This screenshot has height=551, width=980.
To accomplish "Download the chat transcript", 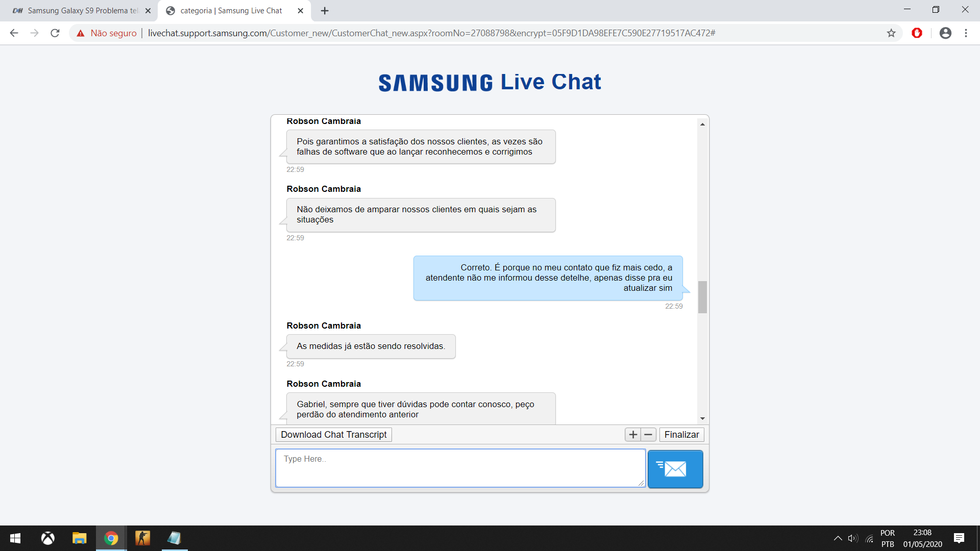I will pos(334,435).
